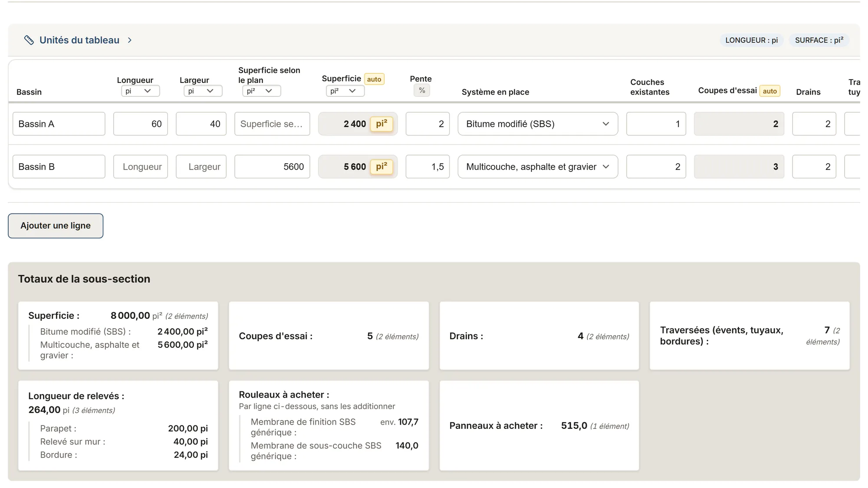Open Bassin B Multicouche system dropdown
This screenshot has height=488, width=868.
coord(538,167)
